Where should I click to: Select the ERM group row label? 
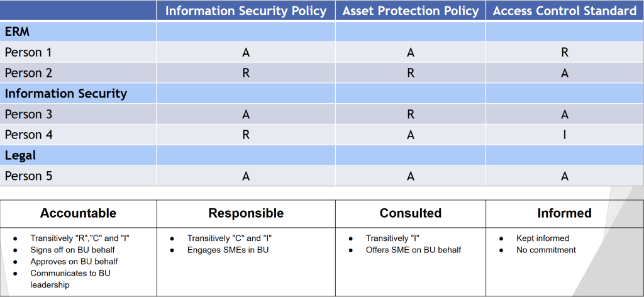[x=18, y=31]
